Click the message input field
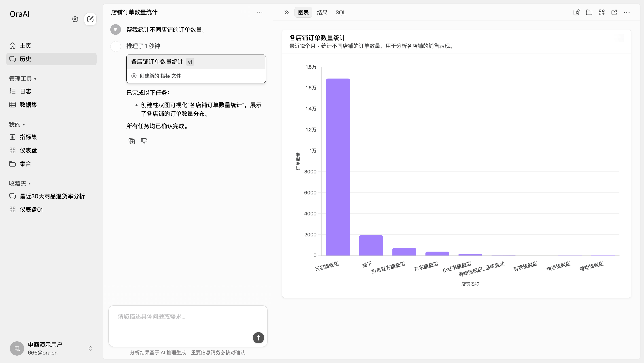Screen dimensions: 644x363 click(188, 317)
